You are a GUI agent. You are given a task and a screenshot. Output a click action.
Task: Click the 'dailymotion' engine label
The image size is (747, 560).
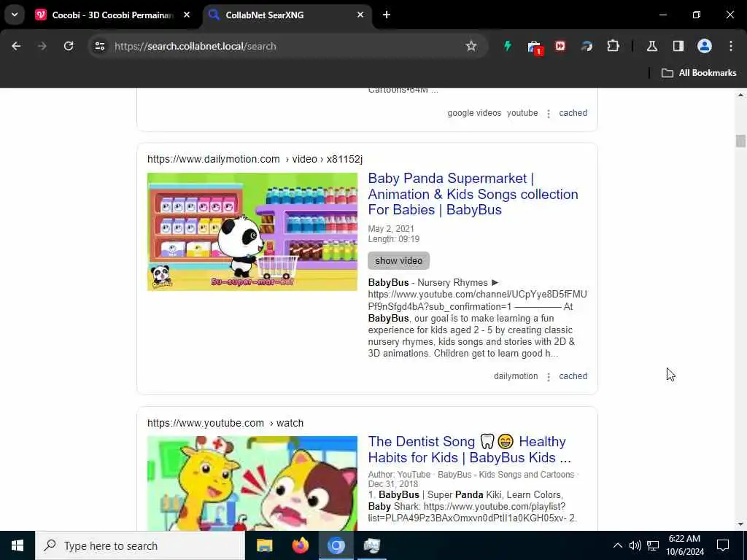(516, 376)
